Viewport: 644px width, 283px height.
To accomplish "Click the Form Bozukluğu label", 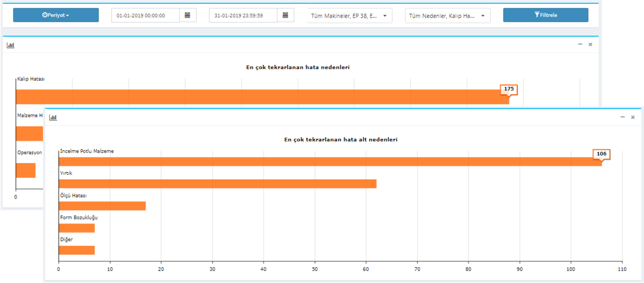I will 79,218.
